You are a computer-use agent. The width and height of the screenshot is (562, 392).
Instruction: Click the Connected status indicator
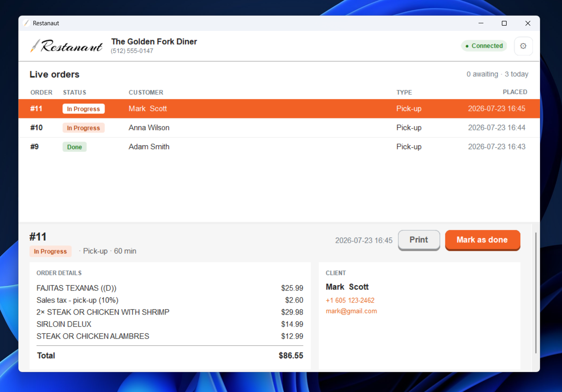coord(484,46)
